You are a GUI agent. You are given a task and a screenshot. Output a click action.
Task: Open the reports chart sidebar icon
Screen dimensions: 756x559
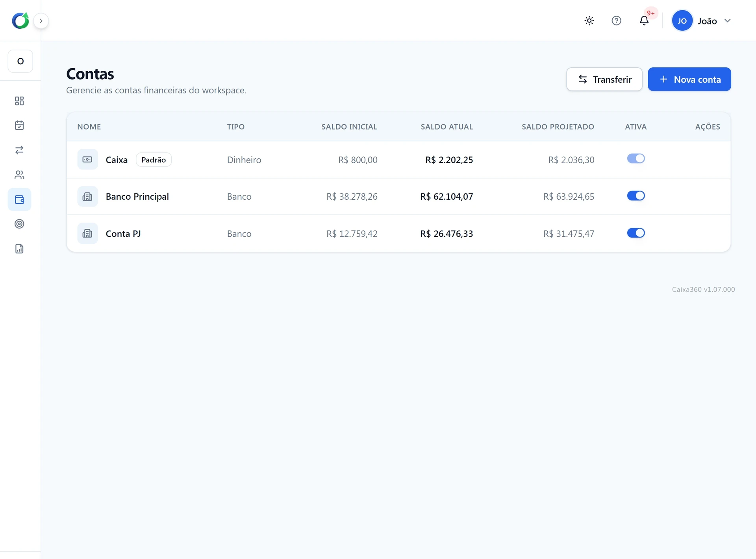coord(19,249)
